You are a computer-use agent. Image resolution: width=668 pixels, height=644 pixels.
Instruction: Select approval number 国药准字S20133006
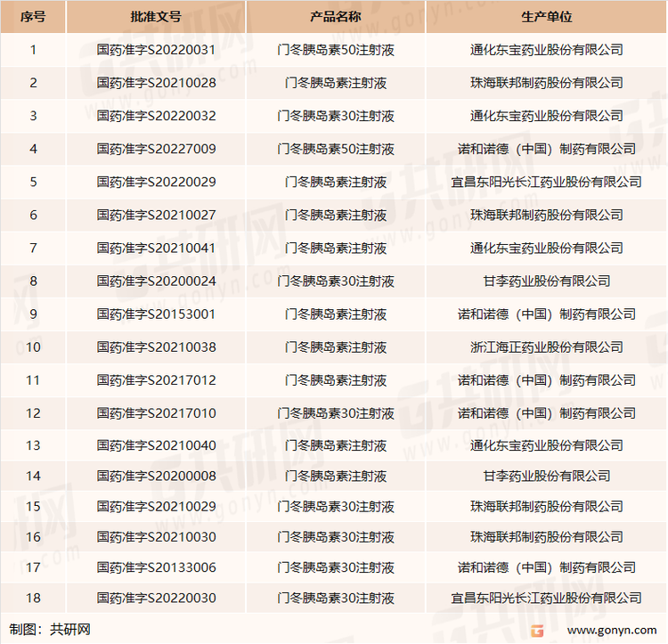click(156, 567)
